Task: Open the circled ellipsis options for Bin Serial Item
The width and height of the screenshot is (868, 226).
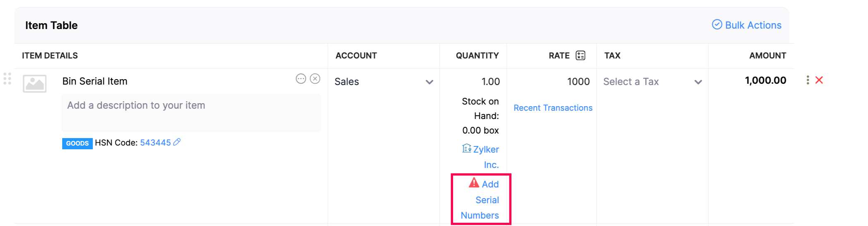Action: [301, 79]
